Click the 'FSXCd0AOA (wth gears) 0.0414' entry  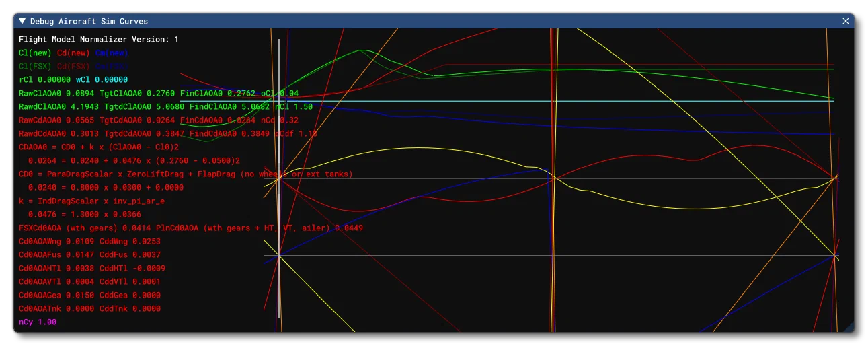coord(85,228)
